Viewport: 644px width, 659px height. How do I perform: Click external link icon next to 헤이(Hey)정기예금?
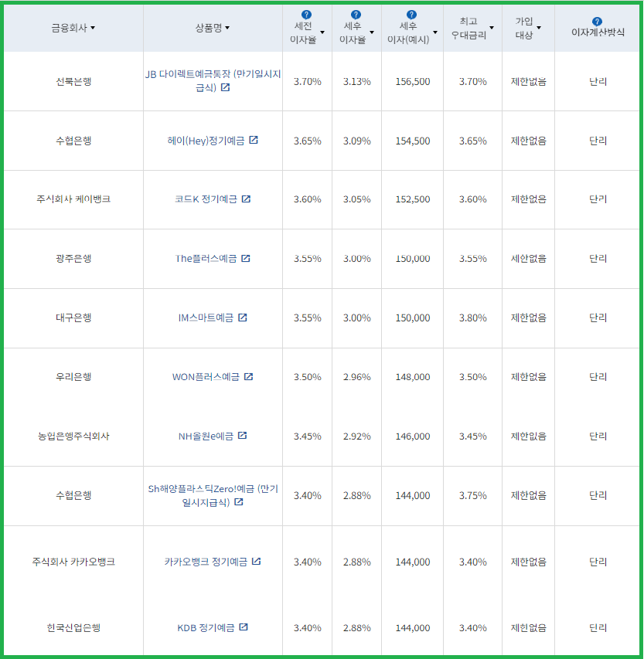click(x=254, y=140)
